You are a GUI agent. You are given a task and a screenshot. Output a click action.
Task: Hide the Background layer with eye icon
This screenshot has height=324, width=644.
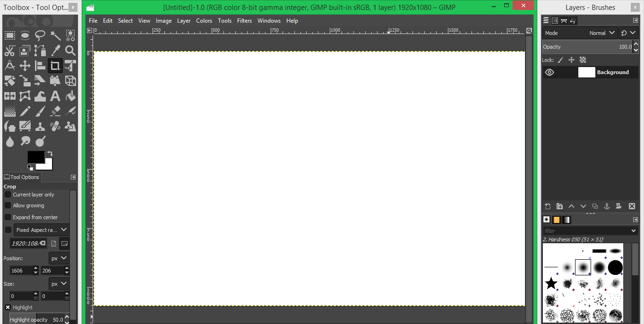550,72
